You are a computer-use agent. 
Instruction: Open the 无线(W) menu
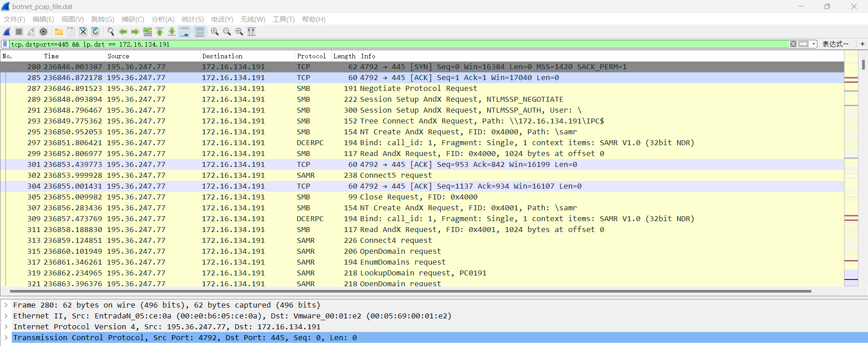pos(253,19)
